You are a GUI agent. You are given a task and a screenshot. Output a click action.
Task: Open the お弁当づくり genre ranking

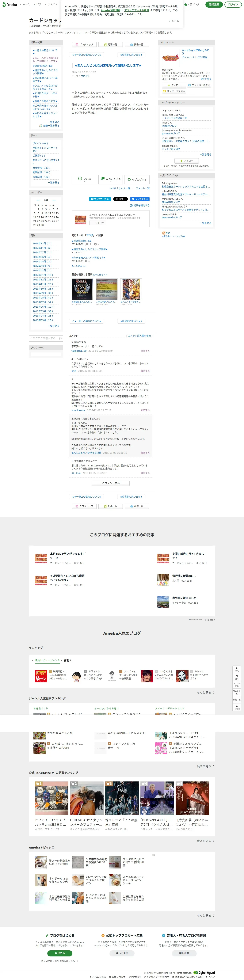pos(41,708)
